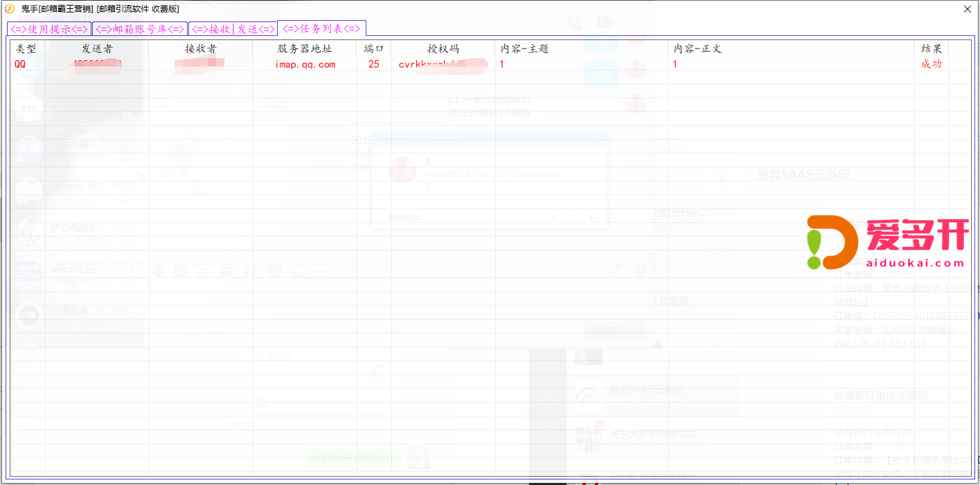The image size is (980, 485).
Task: Select the 内容-主题 column header
Action: click(x=524, y=49)
